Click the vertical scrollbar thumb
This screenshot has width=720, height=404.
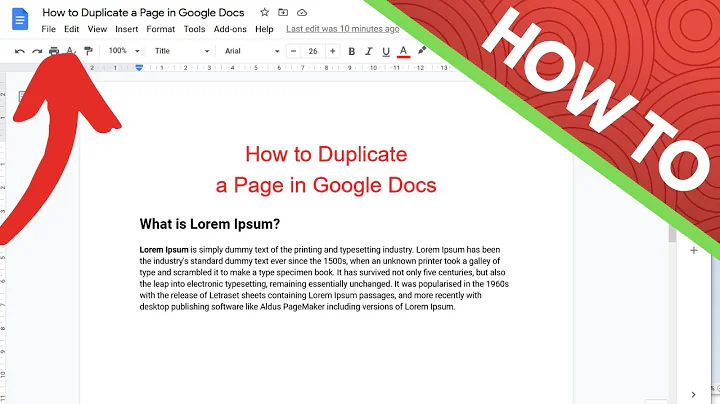673,233
